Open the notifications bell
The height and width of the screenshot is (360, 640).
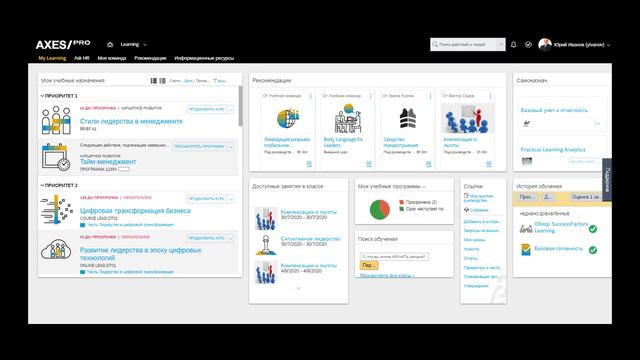pyautogui.click(x=513, y=44)
